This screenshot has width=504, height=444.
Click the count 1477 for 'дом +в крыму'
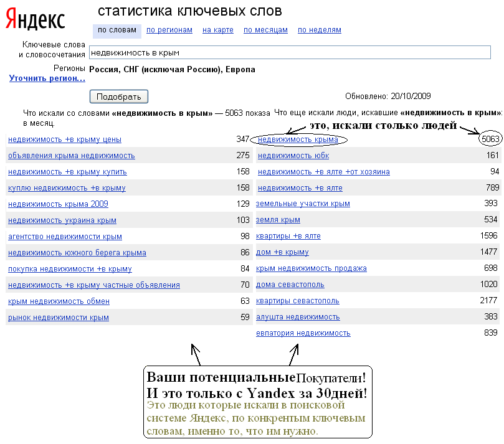pos(488,252)
